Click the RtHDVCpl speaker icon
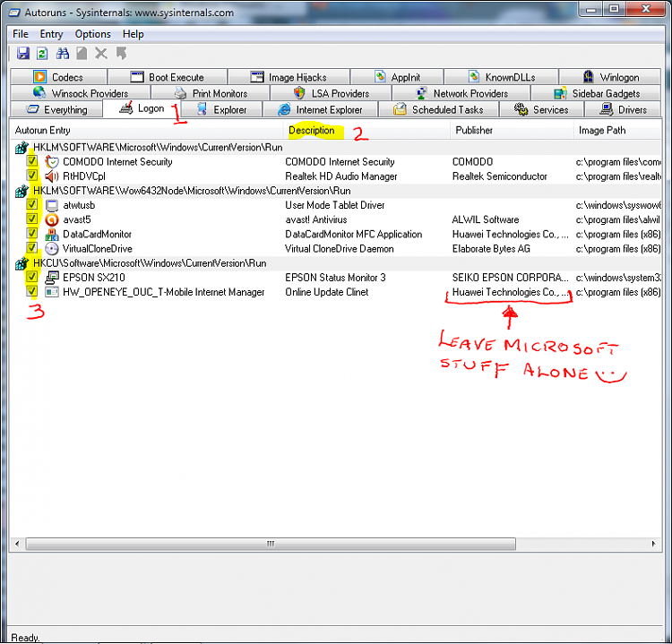Image resolution: width=672 pixels, height=644 pixels. coord(52,176)
